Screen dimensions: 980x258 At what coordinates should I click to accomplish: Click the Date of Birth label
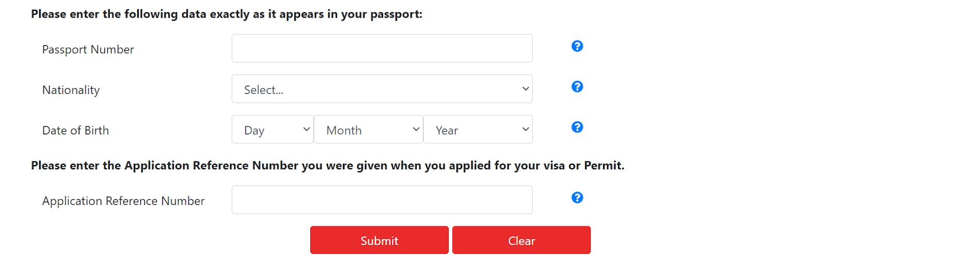75,131
